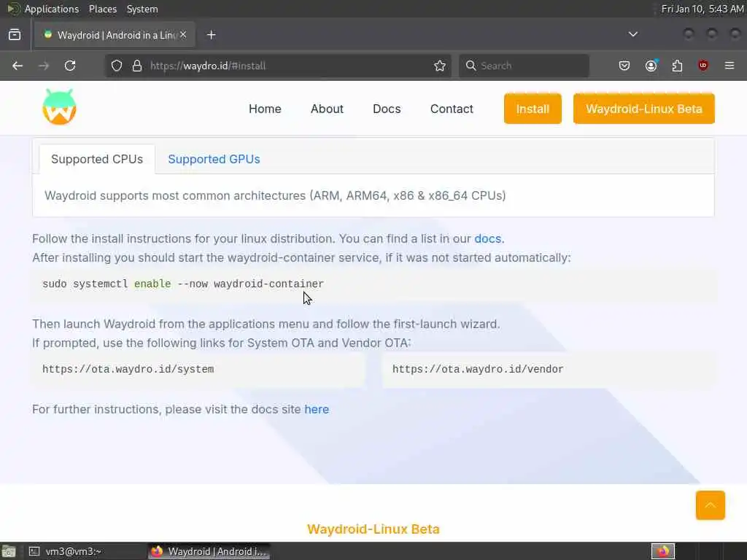The image size is (747, 560).
Task: Click the forward navigation arrow
Action: pos(44,66)
